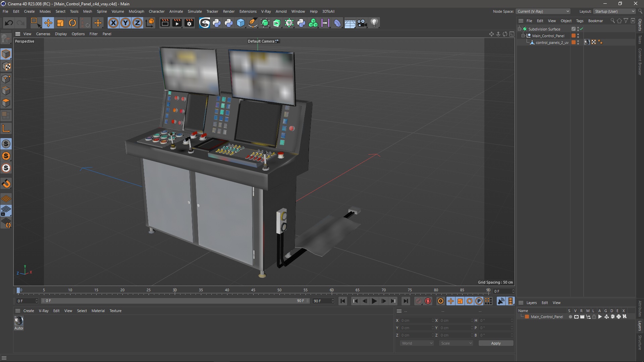Click the Apply button
The width and height of the screenshot is (644, 362).
pos(496,343)
